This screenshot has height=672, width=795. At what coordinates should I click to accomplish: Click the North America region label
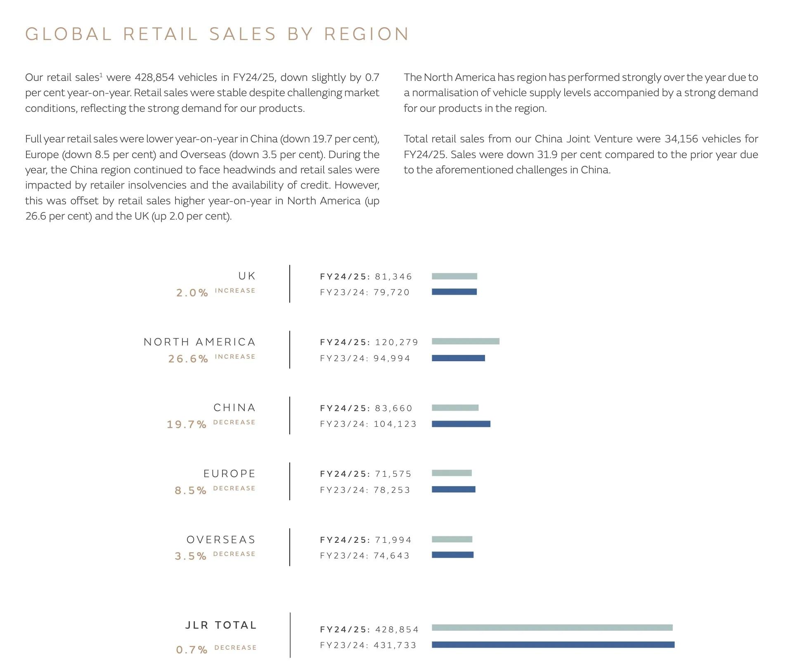click(x=199, y=342)
